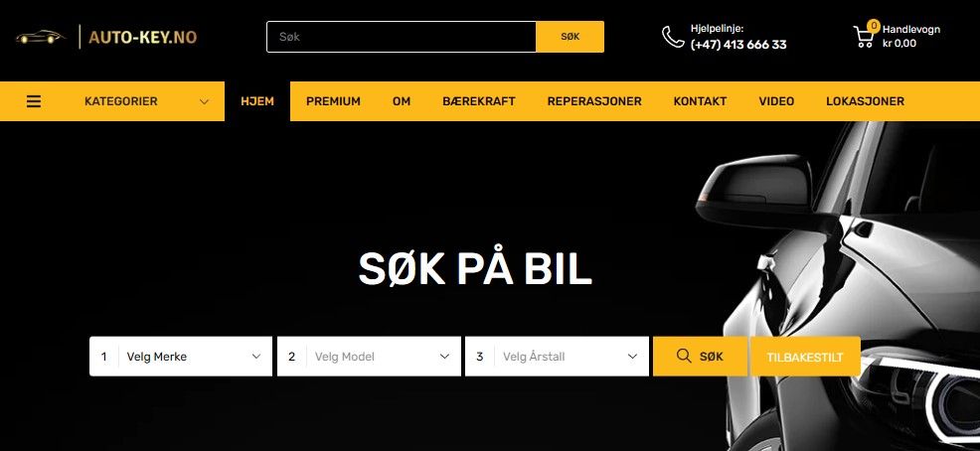Open the Velg Årstall dropdown
The height and width of the screenshot is (451, 980).
(557, 357)
